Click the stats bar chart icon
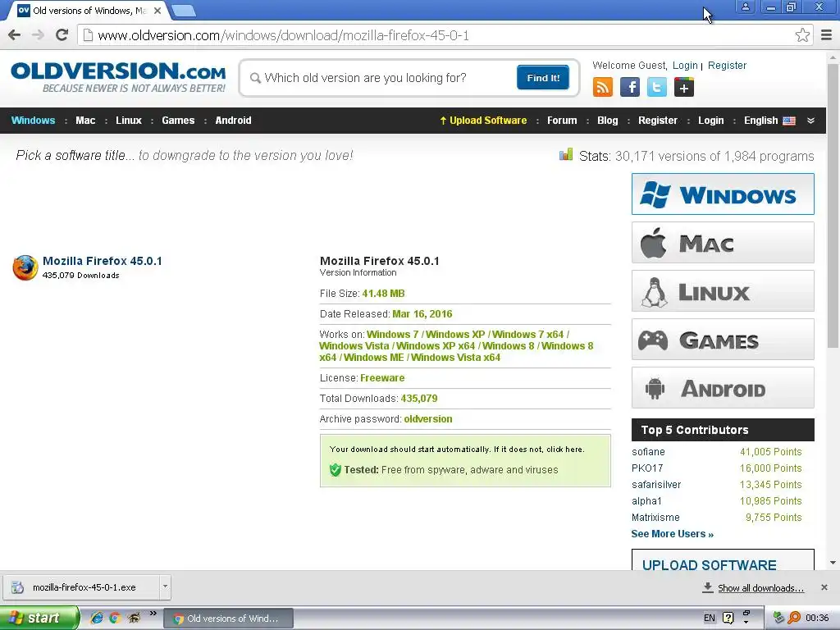840x630 pixels. (566, 155)
